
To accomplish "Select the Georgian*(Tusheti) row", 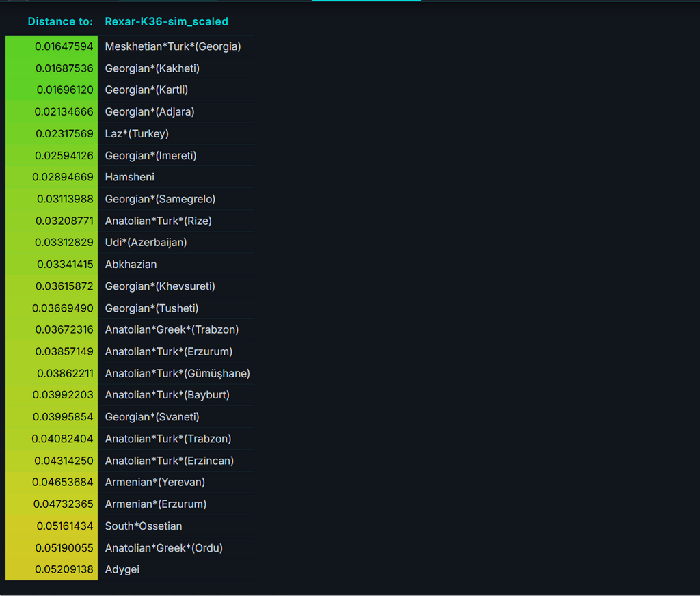I will [x=130, y=308].
